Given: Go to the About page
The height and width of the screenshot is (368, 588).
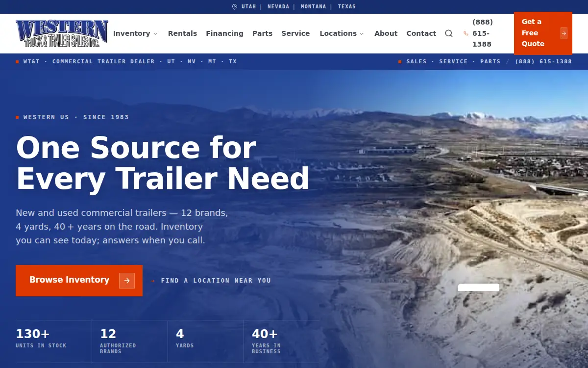Looking at the screenshot, I should (x=386, y=33).
